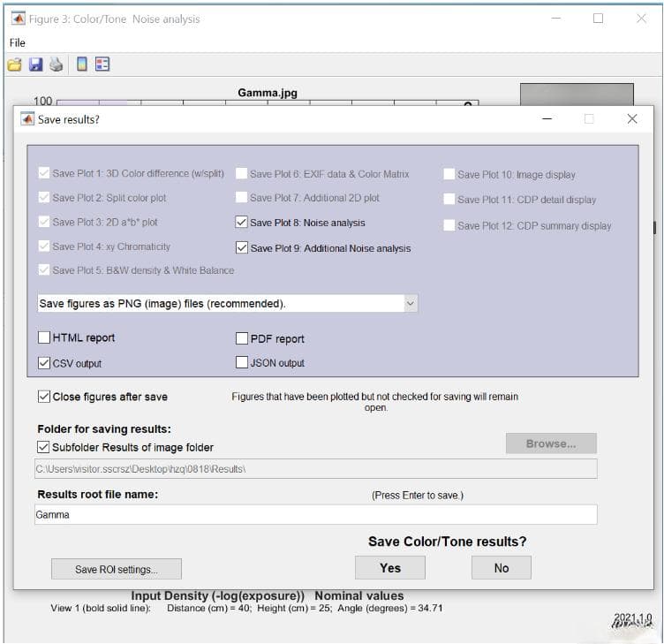Click the save floppy disk toolbar icon
This screenshot has height=644, width=664.
[x=35, y=64]
